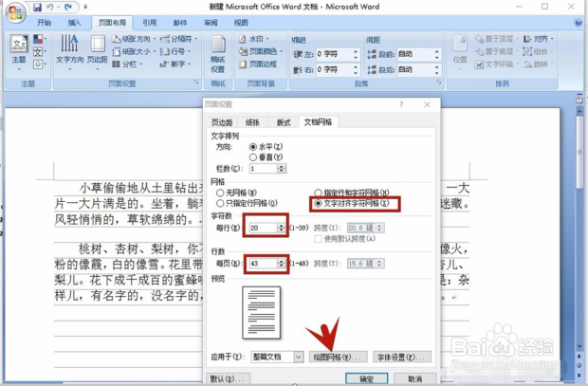Image resolution: width=588 pixels, height=386 pixels.
Task: Click the Undo icon in Quick Access Toolbar
Action: coord(50,8)
